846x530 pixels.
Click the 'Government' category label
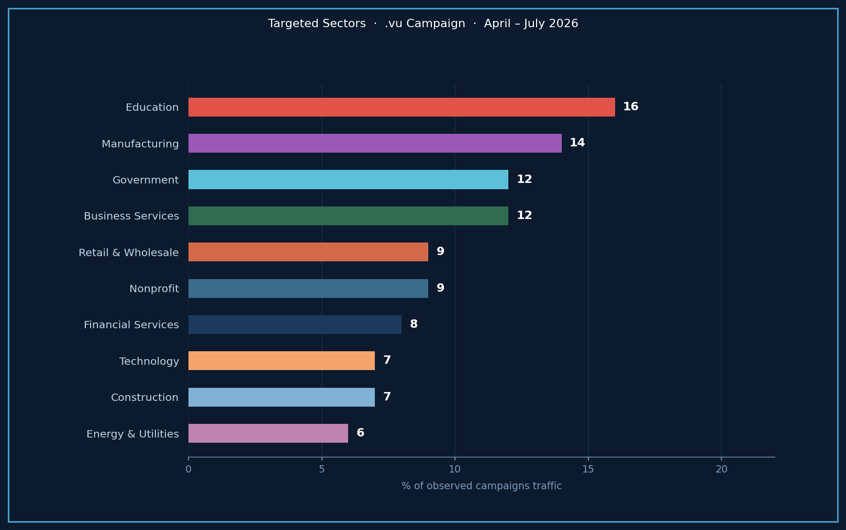(x=146, y=180)
